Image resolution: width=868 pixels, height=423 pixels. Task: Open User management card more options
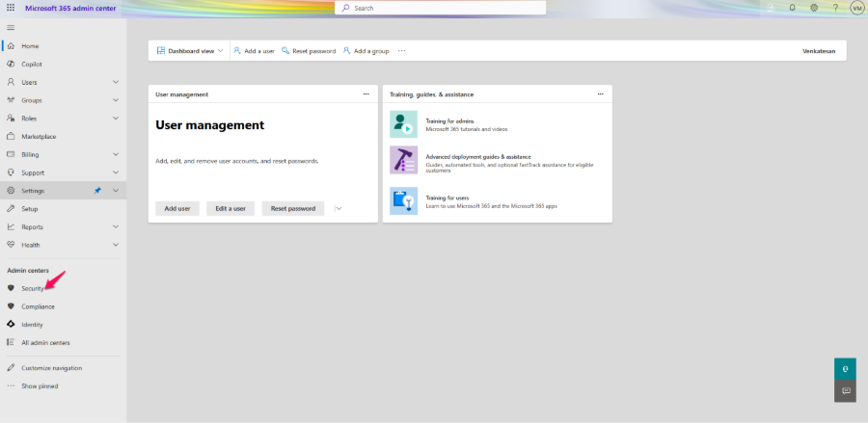pyautogui.click(x=366, y=94)
